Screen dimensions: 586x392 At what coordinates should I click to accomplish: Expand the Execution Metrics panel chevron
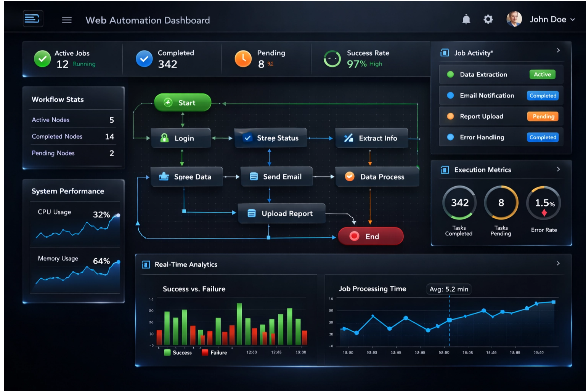tap(558, 169)
